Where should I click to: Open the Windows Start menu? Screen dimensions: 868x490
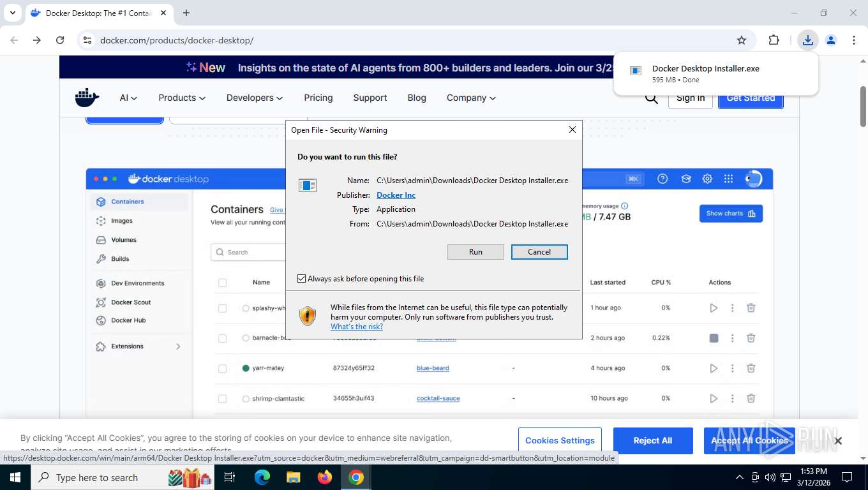[15, 477]
